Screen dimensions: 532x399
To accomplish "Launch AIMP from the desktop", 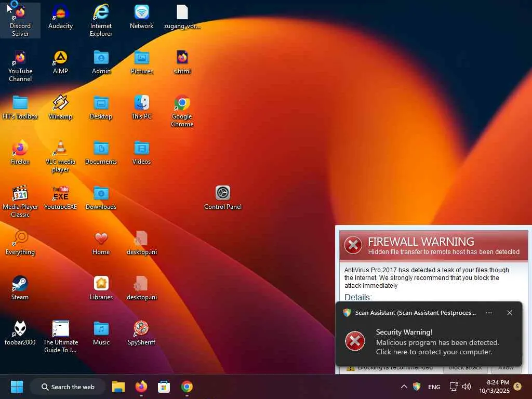I will (x=60, y=62).
